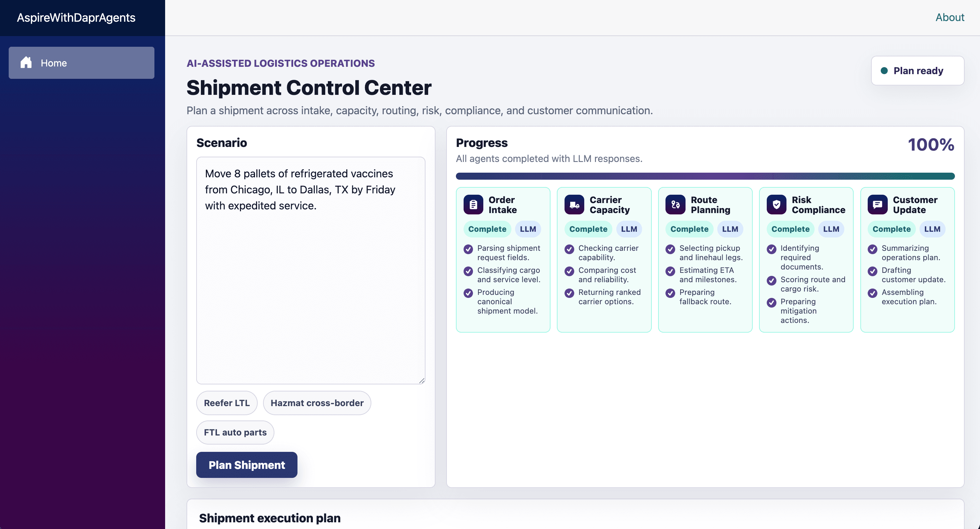Image resolution: width=980 pixels, height=529 pixels.
Task: Click the LLM badge under Risk Compliance
Action: (831, 229)
